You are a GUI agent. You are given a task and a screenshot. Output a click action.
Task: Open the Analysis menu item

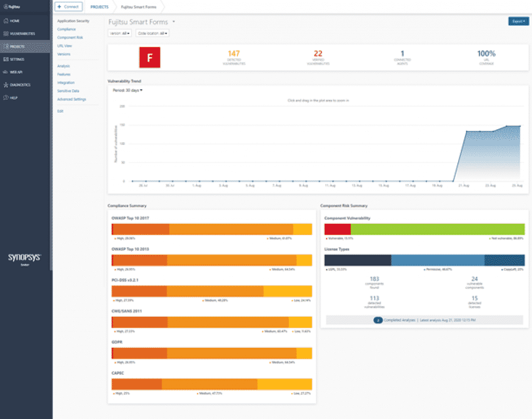[x=63, y=66]
